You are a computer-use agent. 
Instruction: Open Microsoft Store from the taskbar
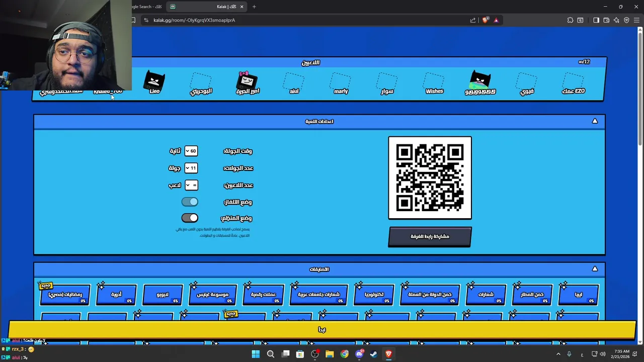300,354
